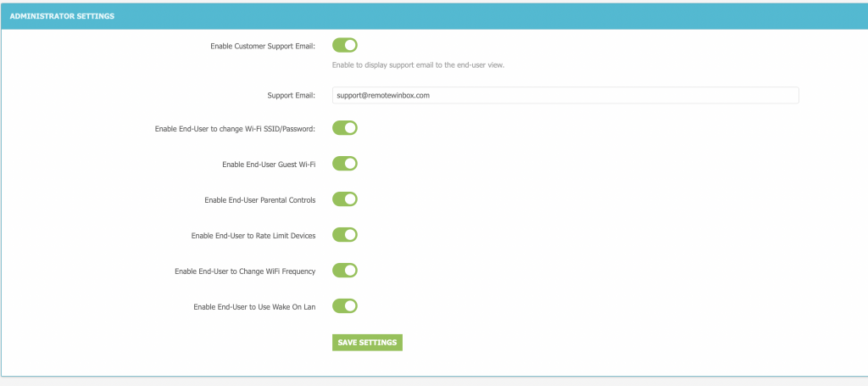Disable End-User Parental Controls switch

(x=344, y=199)
